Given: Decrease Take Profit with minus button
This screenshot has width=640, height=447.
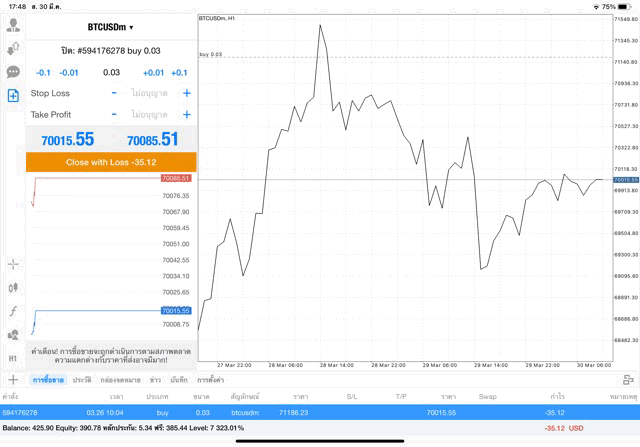Looking at the screenshot, I should [114, 114].
